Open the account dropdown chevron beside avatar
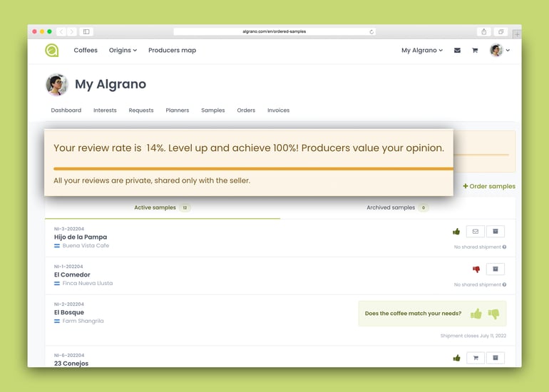Viewport: 549px width, 392px height. [x=508, y=51]
